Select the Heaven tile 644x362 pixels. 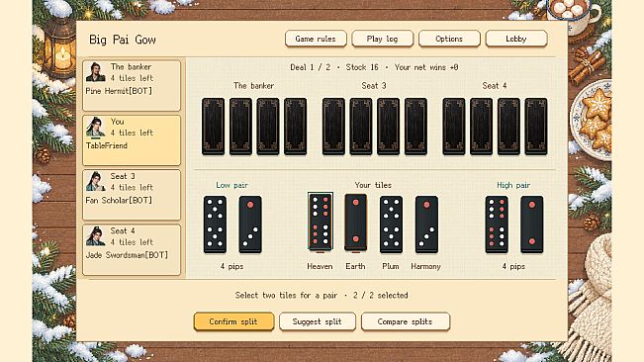(321, 222)
